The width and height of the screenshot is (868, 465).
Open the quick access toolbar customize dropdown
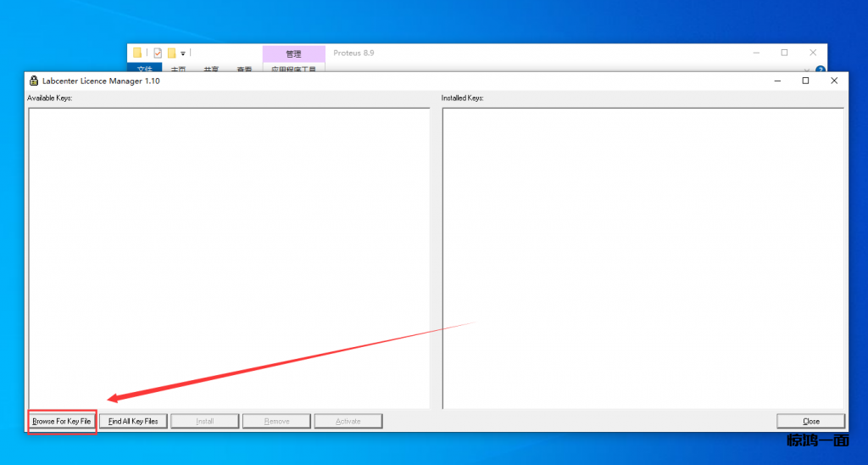point(183,53)
